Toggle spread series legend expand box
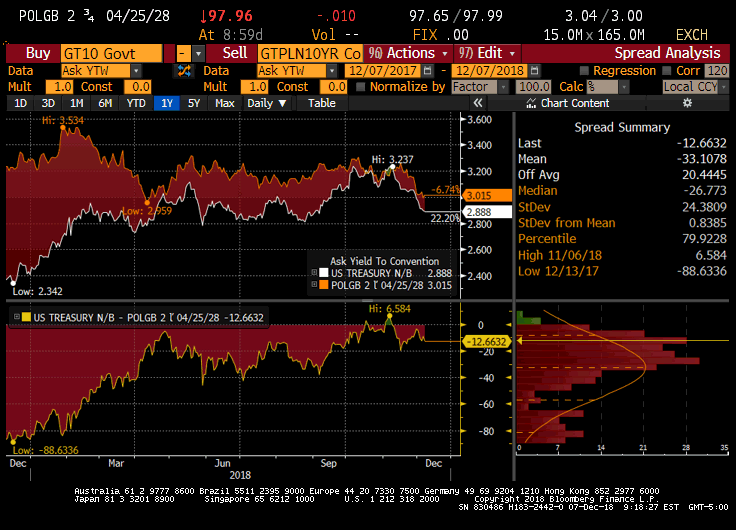 click(x=16, y=317)
